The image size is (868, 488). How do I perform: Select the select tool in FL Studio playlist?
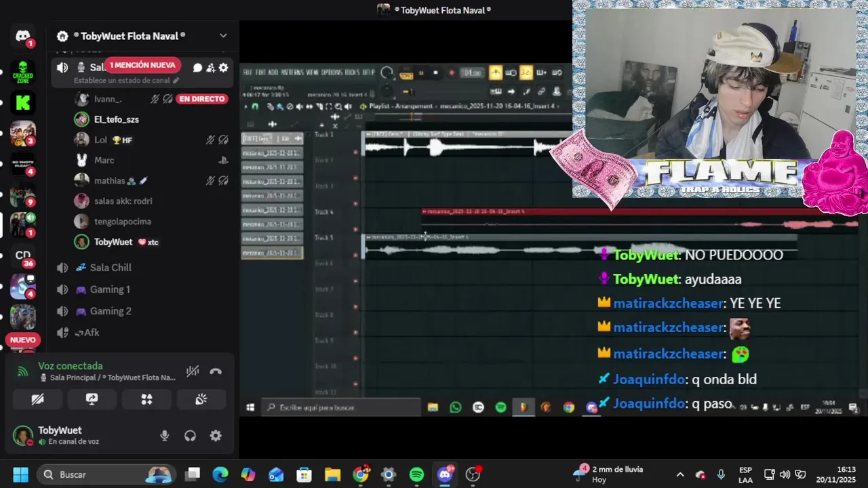[329, 107]
